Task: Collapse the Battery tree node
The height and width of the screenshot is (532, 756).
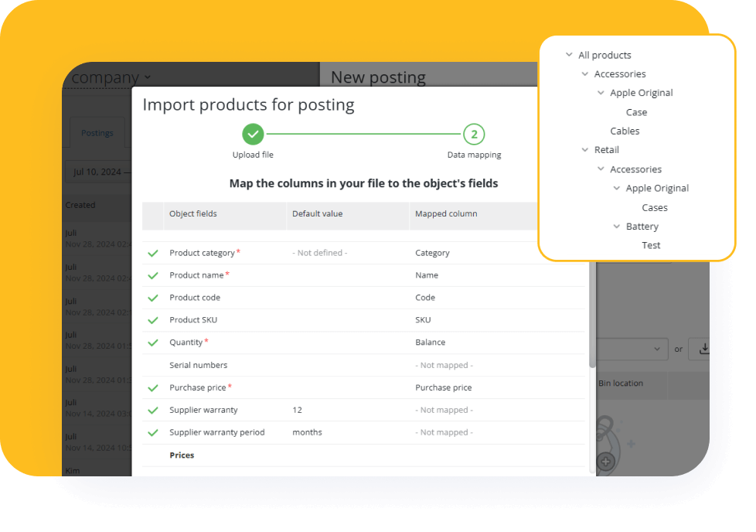Action: pos(617,227)
